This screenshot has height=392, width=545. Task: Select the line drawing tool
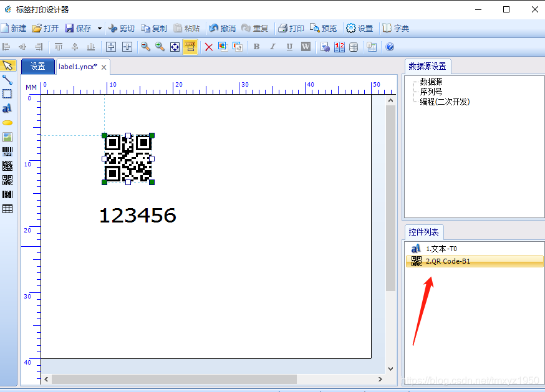pos(7,80)
